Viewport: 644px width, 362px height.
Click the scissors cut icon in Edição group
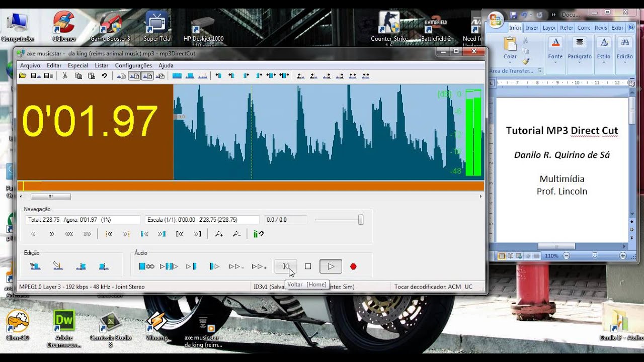tap(35, 266)
